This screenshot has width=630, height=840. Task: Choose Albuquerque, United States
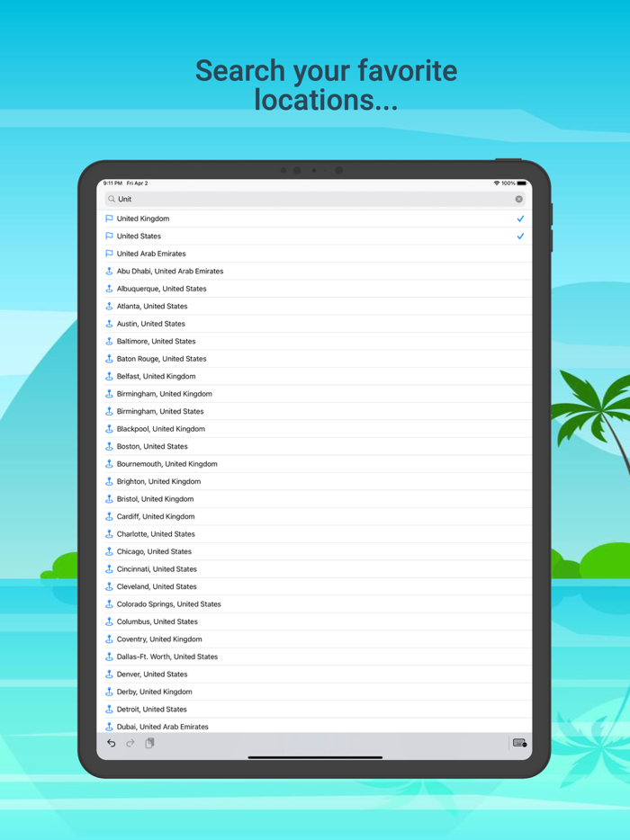coord(161,289)
